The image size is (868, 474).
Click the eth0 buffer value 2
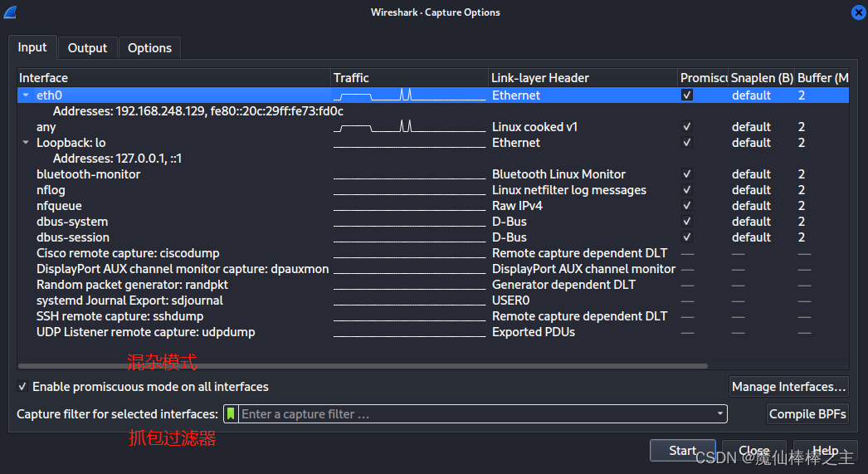pos(802,95)
